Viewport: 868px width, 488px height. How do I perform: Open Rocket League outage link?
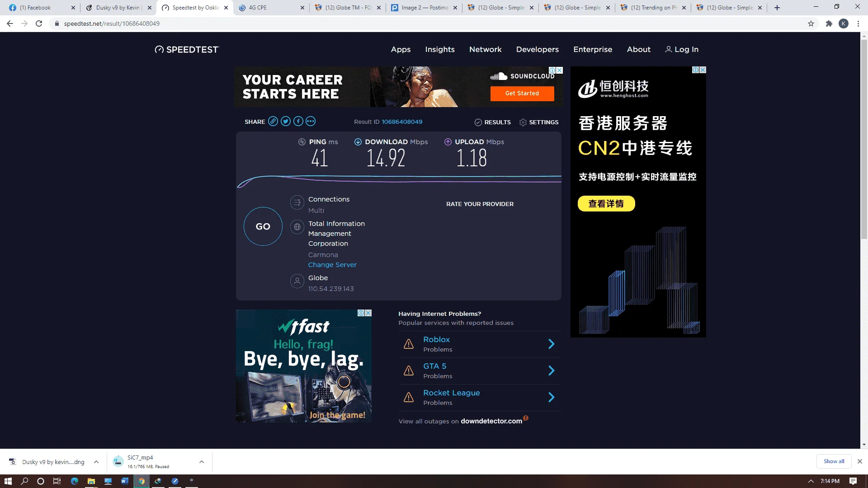pos(451,393)
